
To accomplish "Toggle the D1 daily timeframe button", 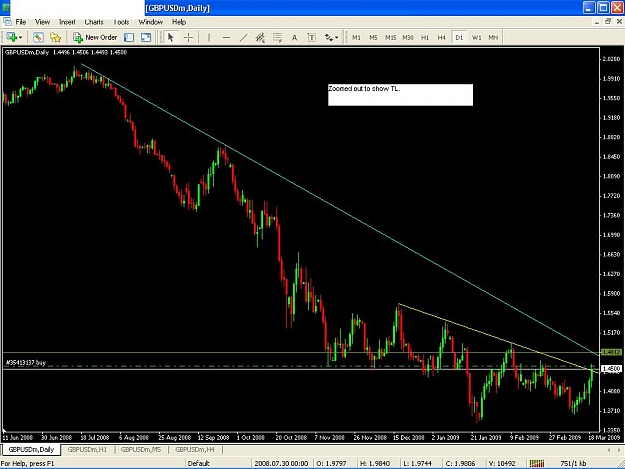I will [x=459, y=37].
